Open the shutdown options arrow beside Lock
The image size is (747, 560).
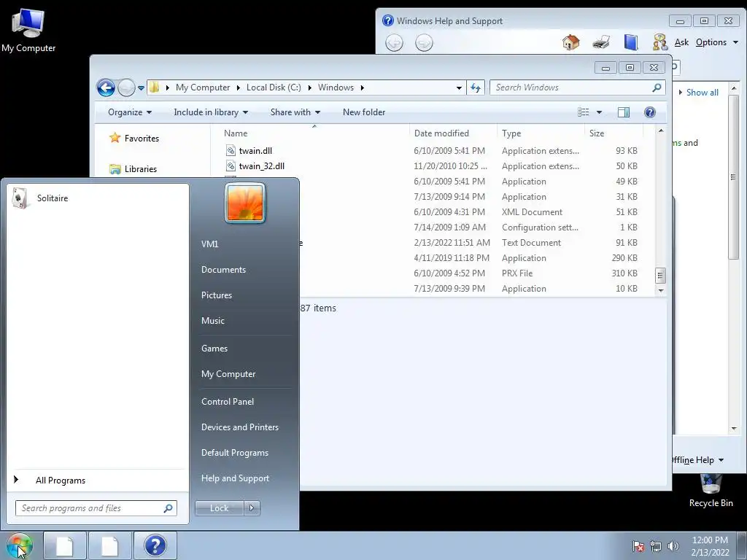(x=252, y=508)
